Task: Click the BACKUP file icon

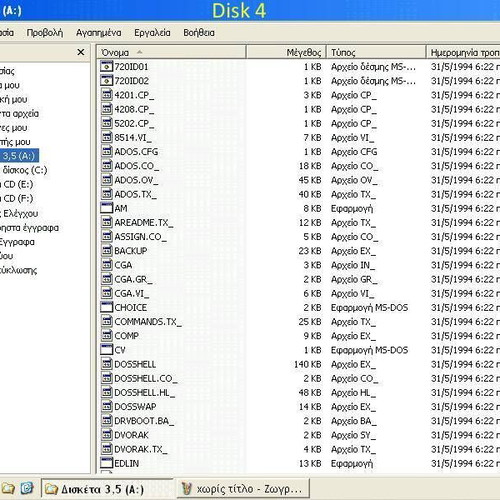Action: click(106, 251)
